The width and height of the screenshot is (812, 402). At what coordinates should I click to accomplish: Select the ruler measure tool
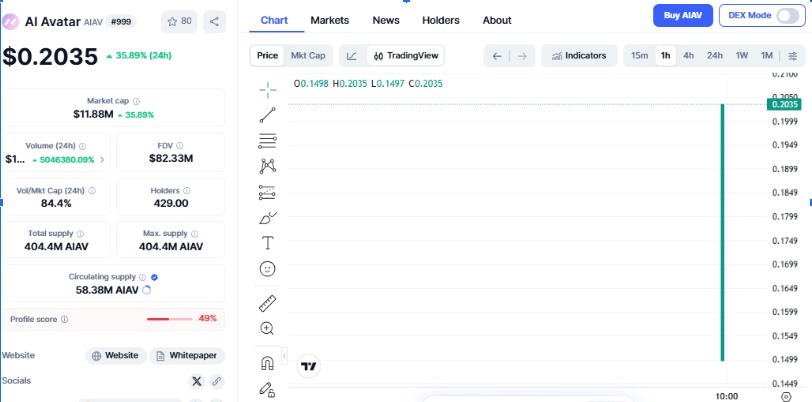(x=267, y=303)
